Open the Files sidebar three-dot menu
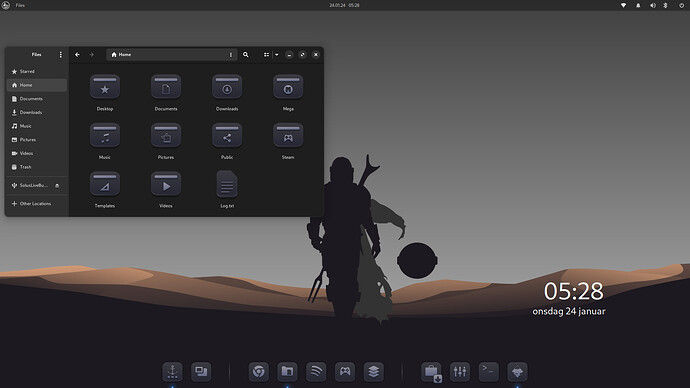Image resolution: width=690 pixels, height=388 pixels. (x=60, y=55)
